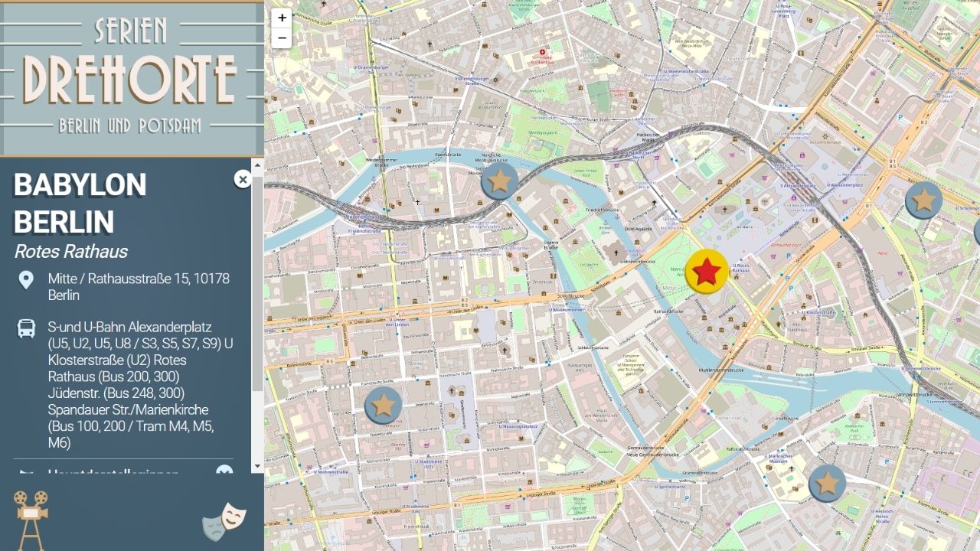Close the Babylon Berlin info panel
This screenshot has width=980, height=551.
(243, 179)
